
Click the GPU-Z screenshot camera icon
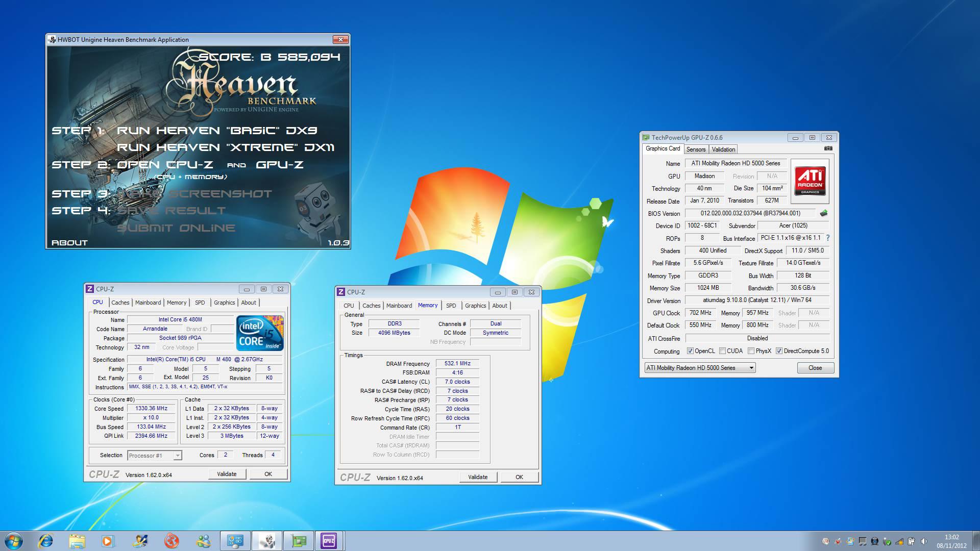(x=828, y=148)
